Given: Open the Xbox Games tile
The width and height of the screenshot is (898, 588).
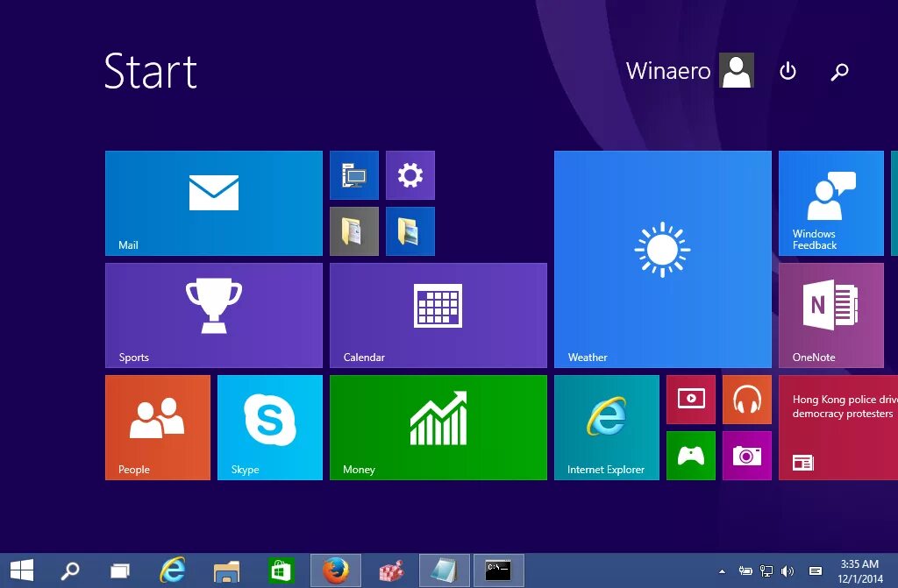Looking at the screenshot, I should point(691,456).
